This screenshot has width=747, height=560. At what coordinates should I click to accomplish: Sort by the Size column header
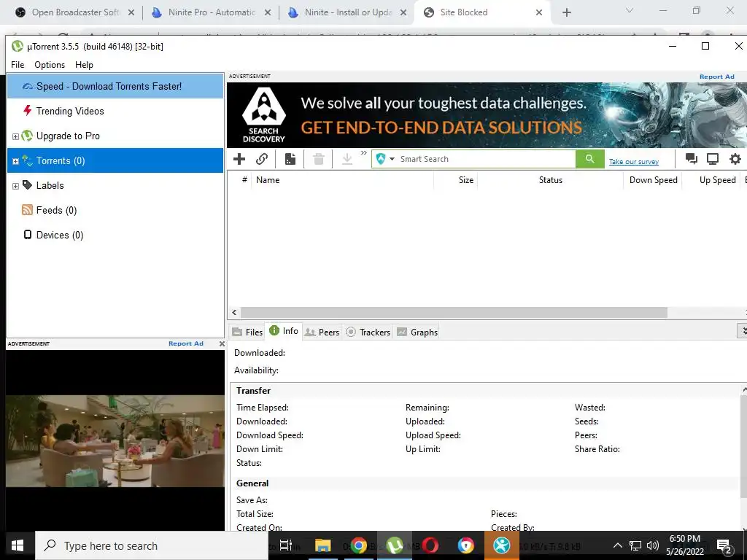click(x=455, y=180)
